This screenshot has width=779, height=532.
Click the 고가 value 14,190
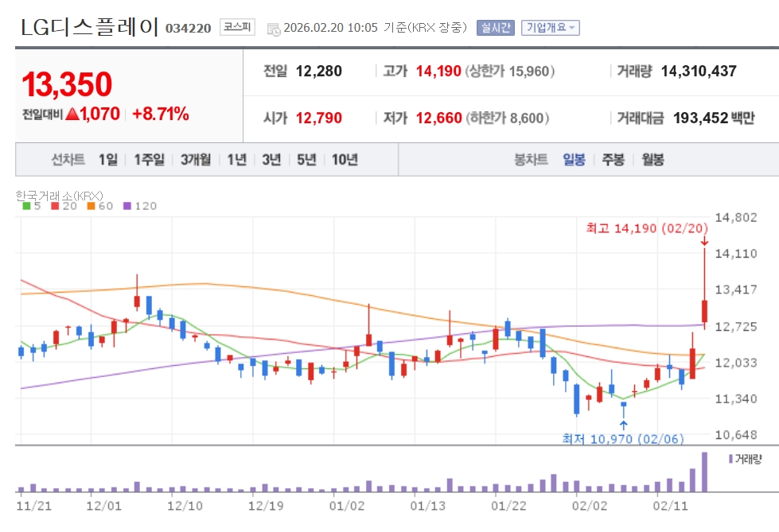point(438,71)
